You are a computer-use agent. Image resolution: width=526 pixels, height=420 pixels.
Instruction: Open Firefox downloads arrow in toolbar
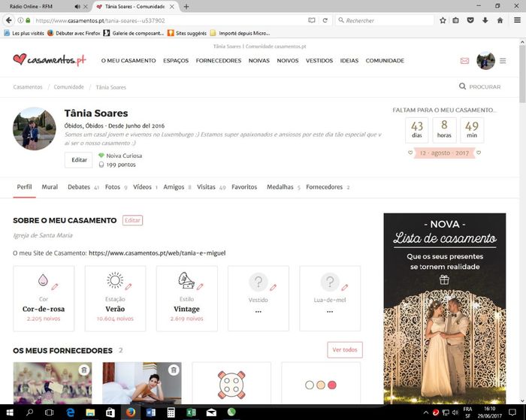(x=470, y=20)
